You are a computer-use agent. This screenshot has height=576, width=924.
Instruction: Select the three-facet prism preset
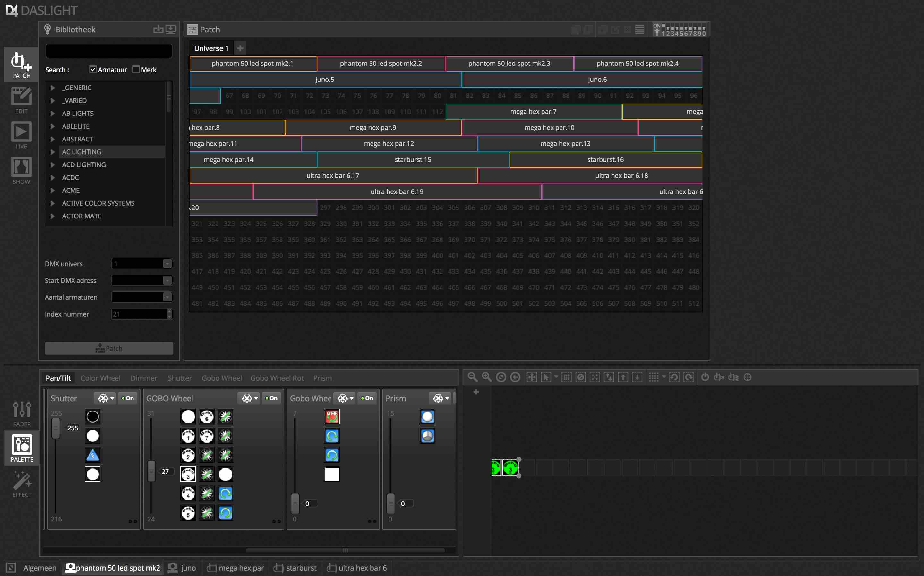pyautogui.click(x=428, y=436)
